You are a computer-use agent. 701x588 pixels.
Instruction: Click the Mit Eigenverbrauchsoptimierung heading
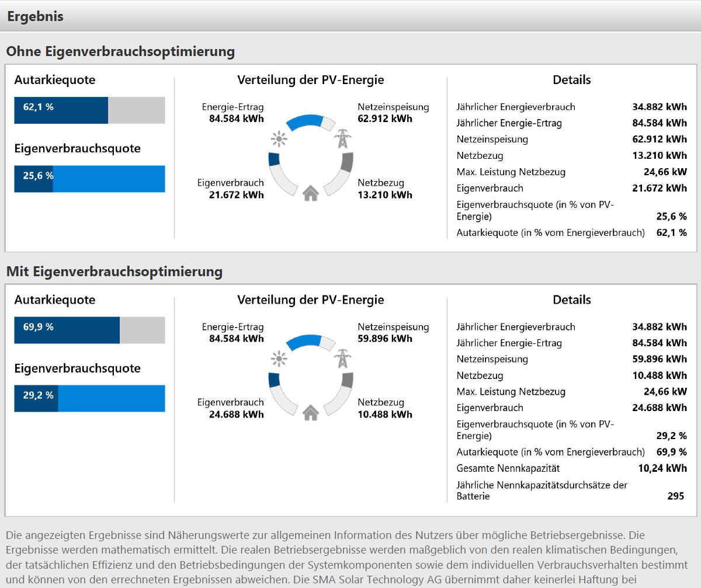coord(114,272)
